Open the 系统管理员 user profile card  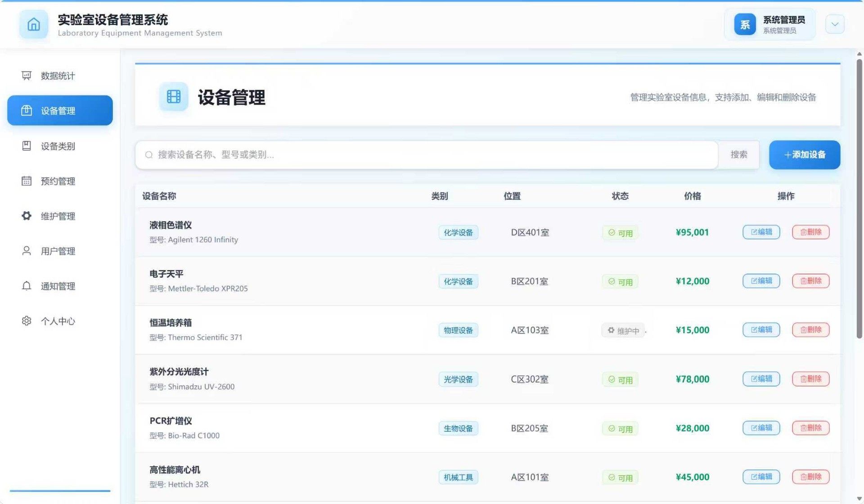[769, 24]
